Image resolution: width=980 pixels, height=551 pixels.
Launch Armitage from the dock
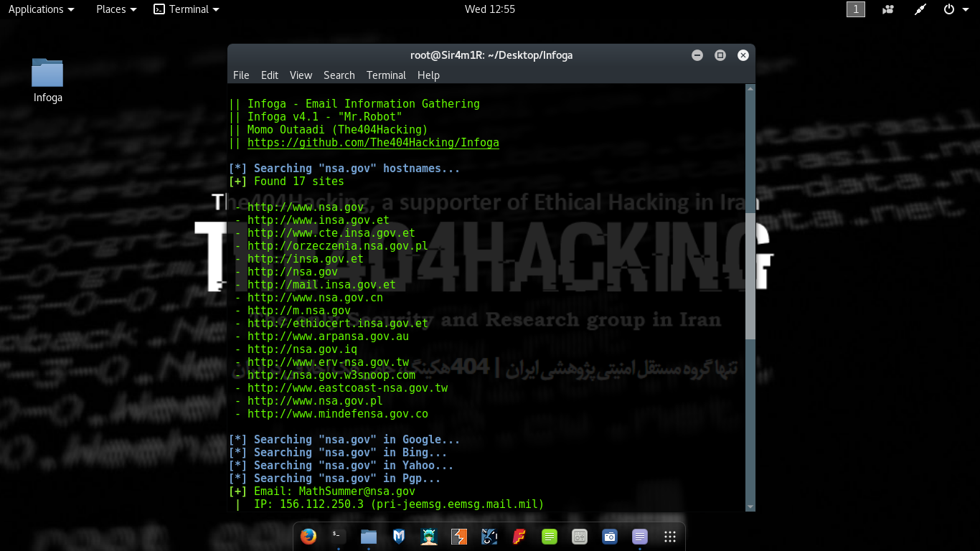point(429,537)
